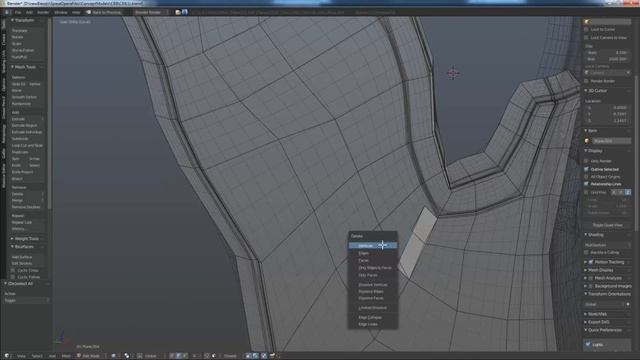Image resolution: width=640 pixels, height=360 pixels.
Task: Click the OpenGL render image icon
Action: (x=273, y=356)
